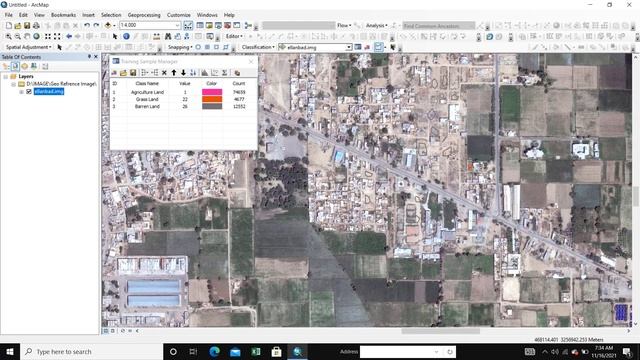Click the Add Data button

(108, 26)
